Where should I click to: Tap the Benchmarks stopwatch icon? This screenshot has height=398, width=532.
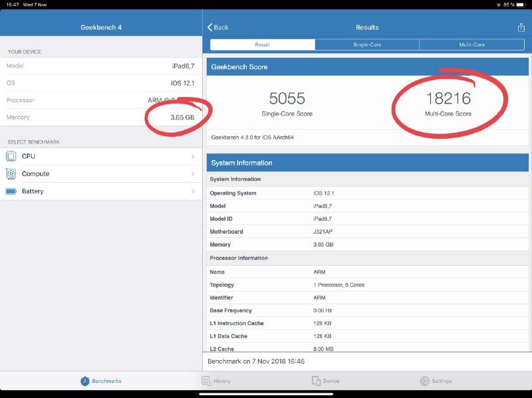[85, 381]
